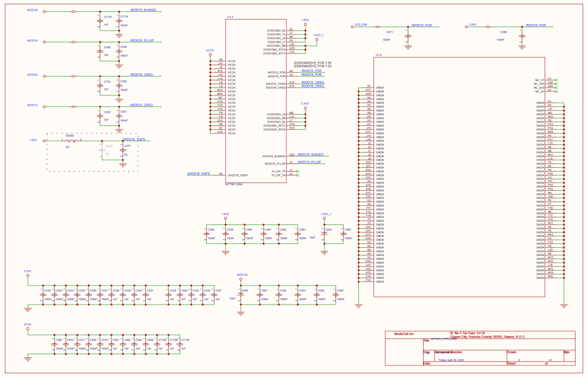
Task: Select resistor R9360 in dashed box
Action: click(70, 136)
